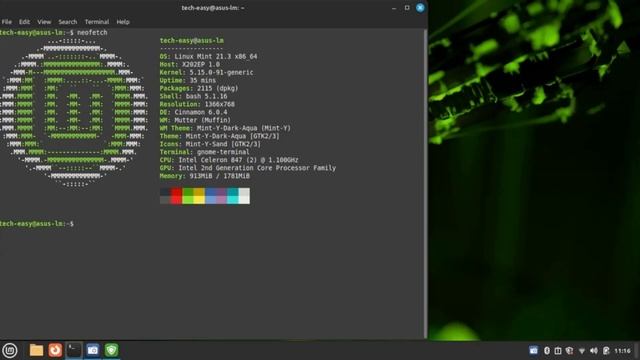Viewport: 640px width, 360px height.
Task: Click the cyan color block in neofetch palette
Action: click(233, 196)
